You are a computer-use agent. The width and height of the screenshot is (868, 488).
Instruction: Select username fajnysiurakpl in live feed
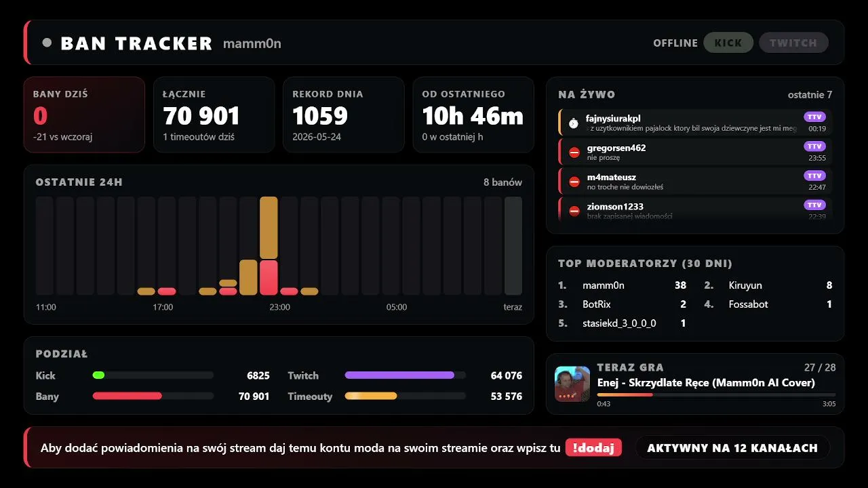pos(613,119)
